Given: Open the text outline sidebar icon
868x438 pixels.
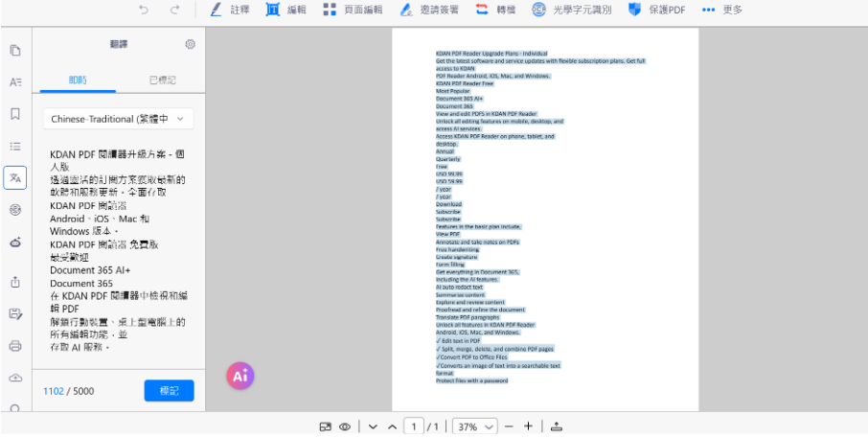Looking at the screenshot, I should 15,82.
